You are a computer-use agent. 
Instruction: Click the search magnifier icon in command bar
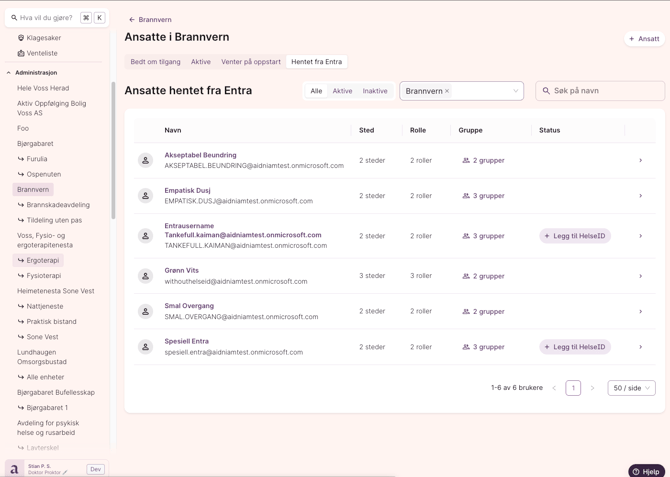(14, 18)
